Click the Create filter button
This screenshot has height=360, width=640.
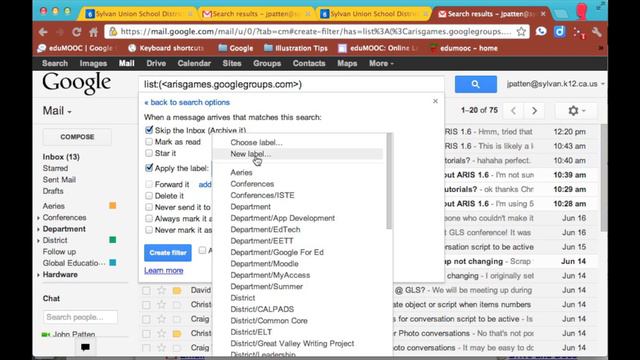168,253
